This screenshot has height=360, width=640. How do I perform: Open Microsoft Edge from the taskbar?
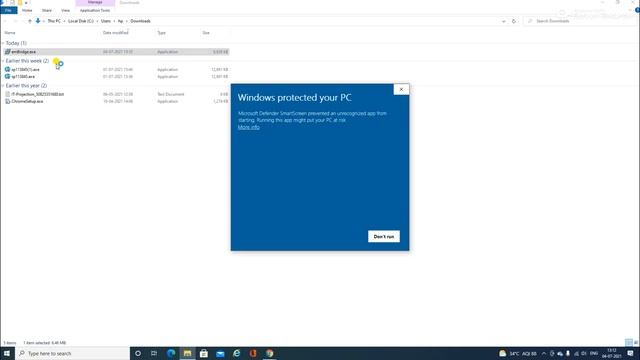[171, 353]
